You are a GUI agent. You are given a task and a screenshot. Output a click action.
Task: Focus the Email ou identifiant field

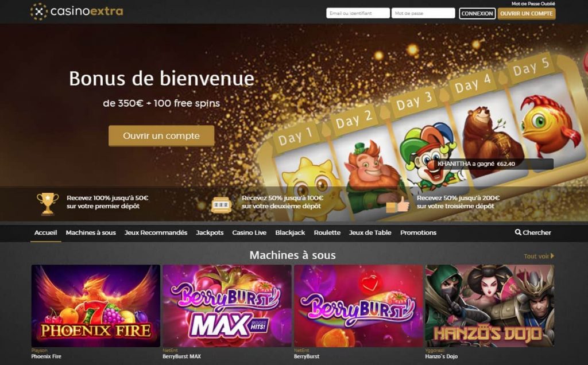[358, 13]
